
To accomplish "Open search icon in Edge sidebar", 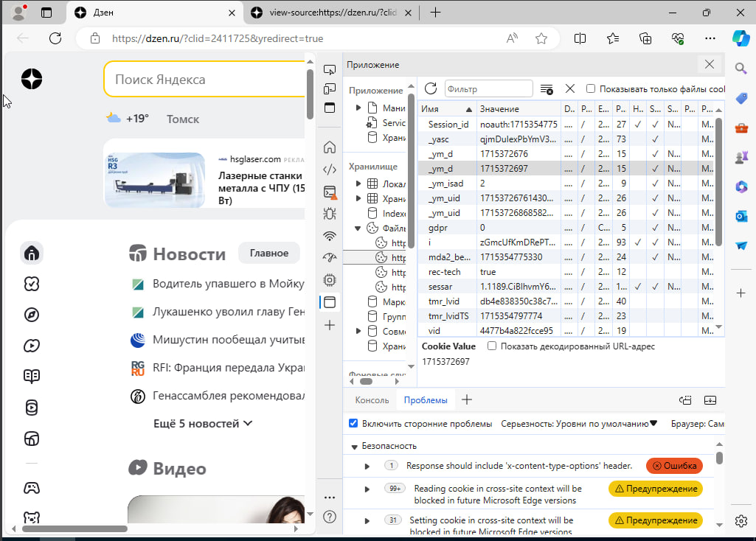I will pos(741,69).
